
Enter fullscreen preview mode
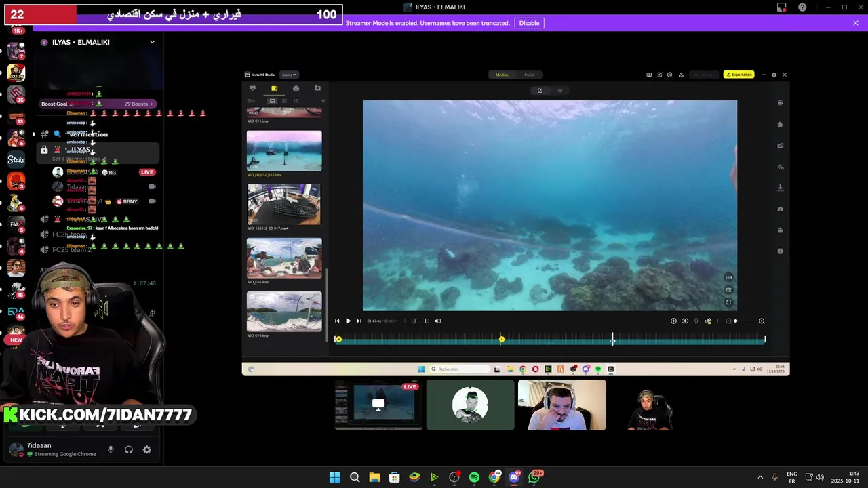pos(728,302)
